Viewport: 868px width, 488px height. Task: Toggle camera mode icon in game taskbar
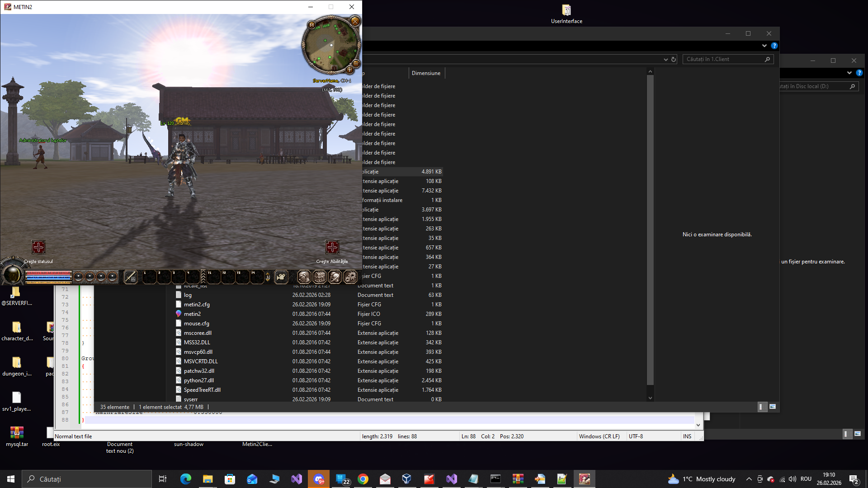pos(281,277)
